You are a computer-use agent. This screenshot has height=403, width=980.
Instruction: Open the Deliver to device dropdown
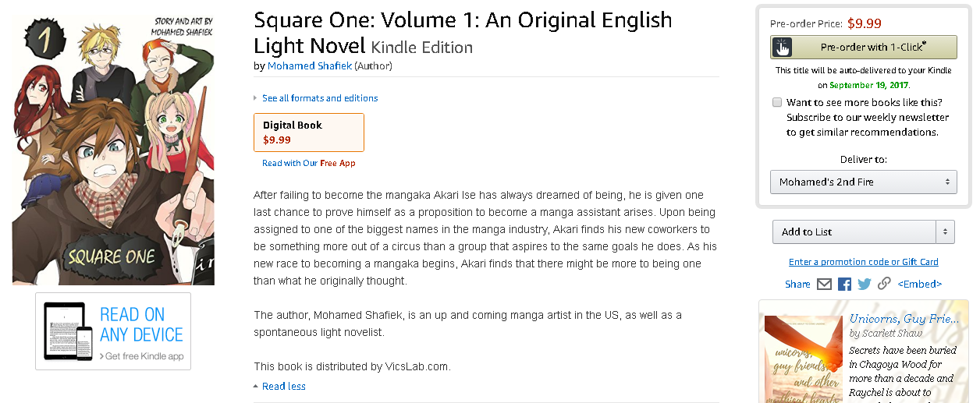(863, 182)
